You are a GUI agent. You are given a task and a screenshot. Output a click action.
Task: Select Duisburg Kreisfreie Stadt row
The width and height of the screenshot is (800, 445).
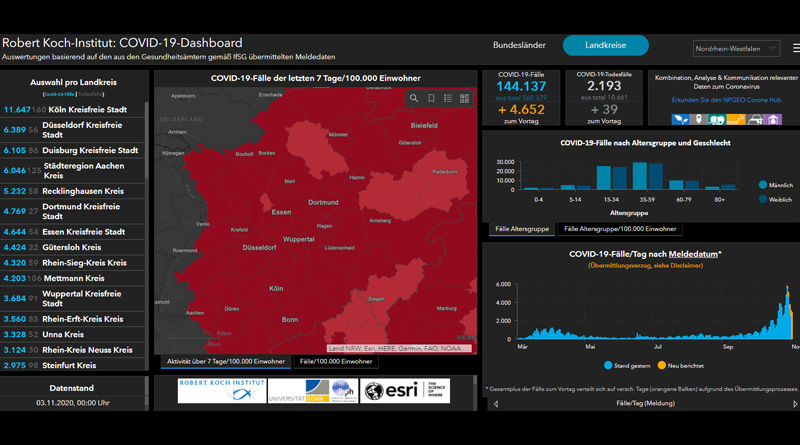pyautogui.click(x=72, y=151)
